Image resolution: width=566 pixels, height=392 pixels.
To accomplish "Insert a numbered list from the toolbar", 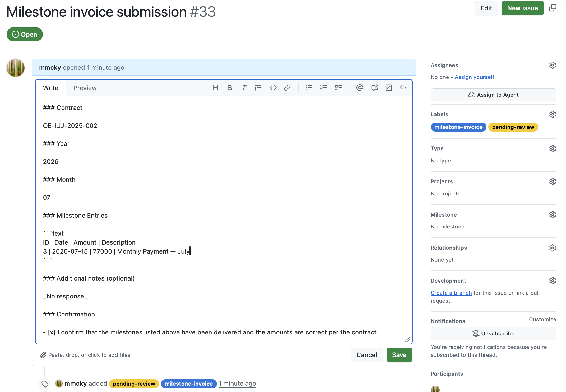I will click(323, 88).
